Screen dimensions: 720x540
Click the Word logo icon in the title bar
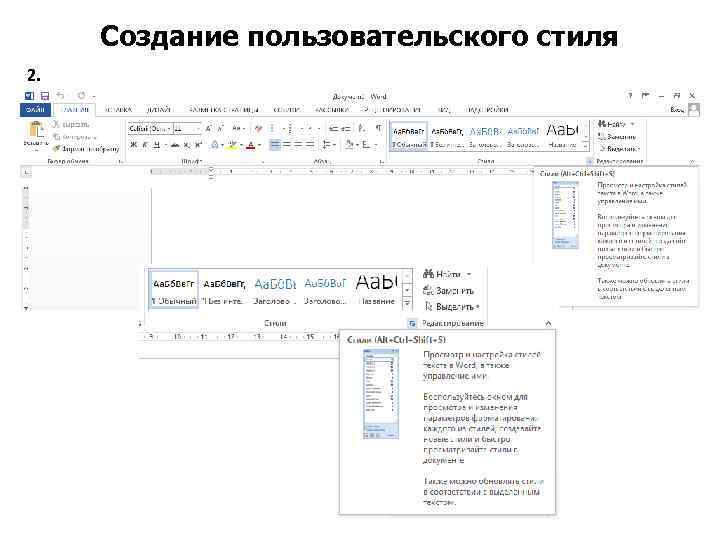29,96
